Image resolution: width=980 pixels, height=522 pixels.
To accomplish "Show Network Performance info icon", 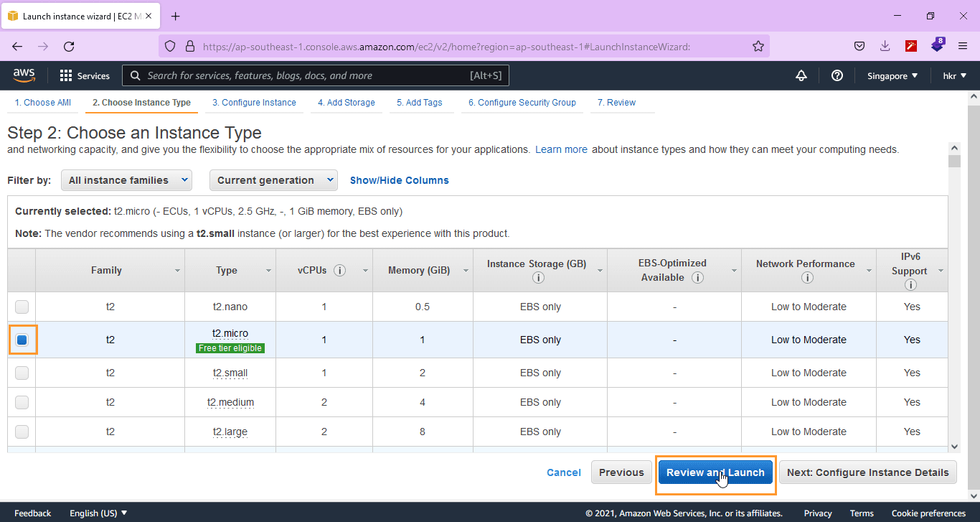I will [x=806, y=278].
